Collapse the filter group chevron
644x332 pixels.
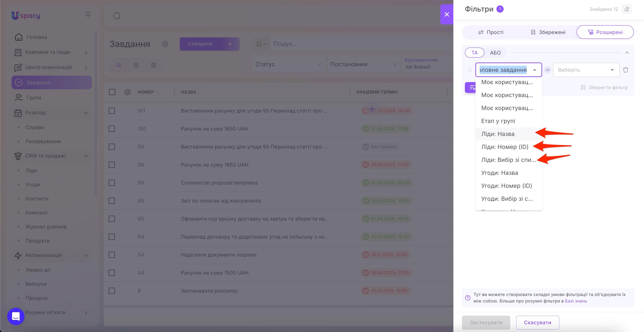(x=627, y=53)
